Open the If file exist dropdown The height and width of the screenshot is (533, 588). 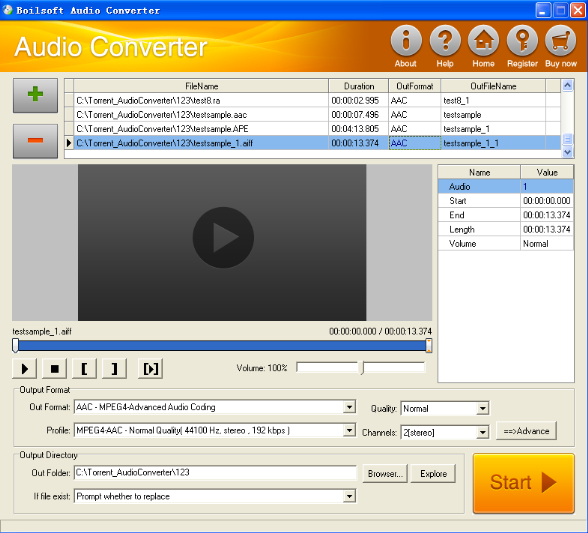[350, 496]
